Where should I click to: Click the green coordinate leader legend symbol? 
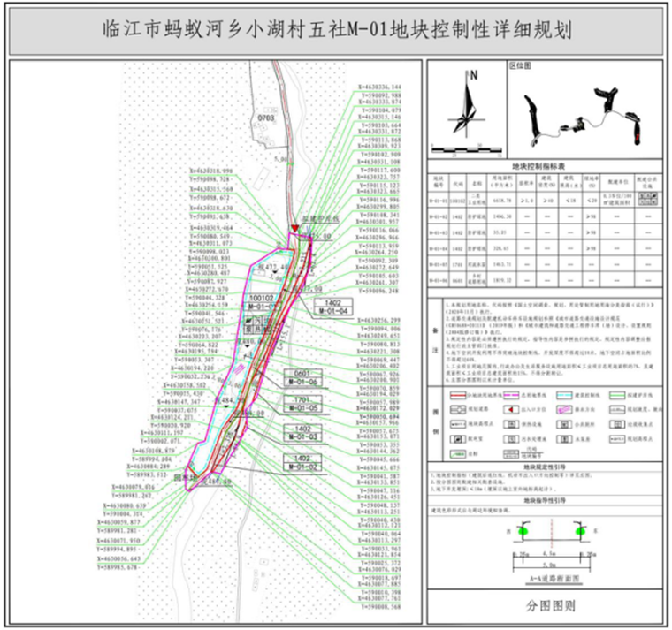pyautogui.click(x=458, y=454)
